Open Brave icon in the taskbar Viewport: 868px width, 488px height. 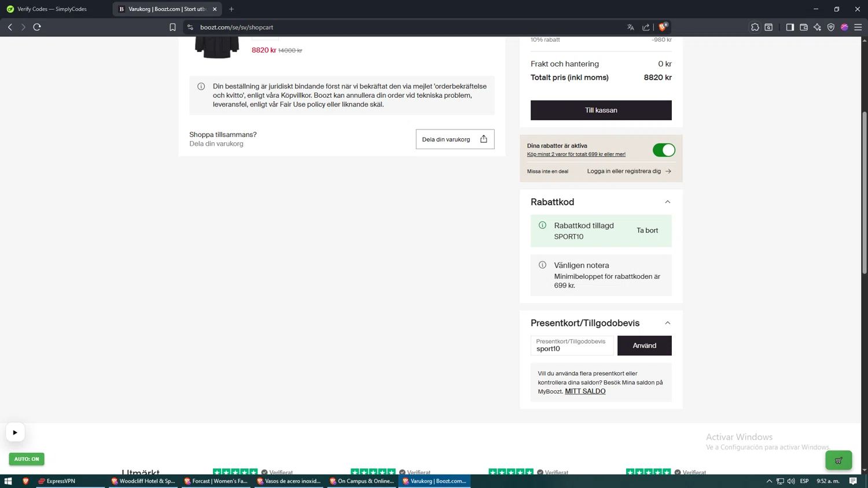(x=25, y=481)
